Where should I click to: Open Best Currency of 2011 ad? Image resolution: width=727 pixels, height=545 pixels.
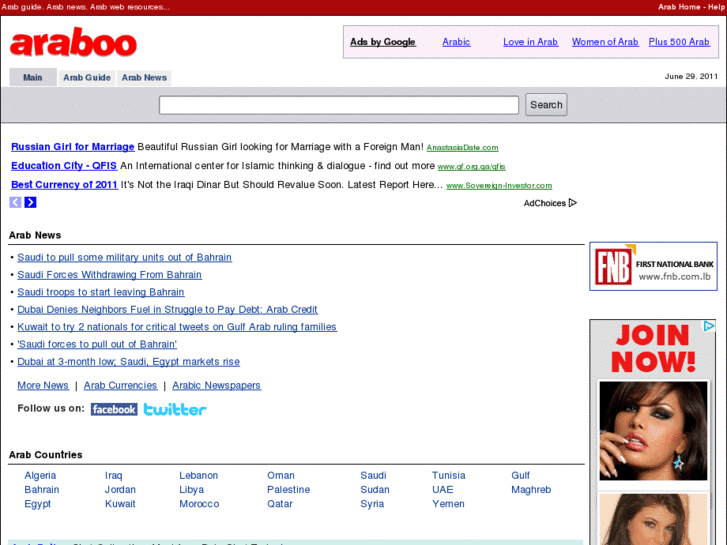[64, 185]
